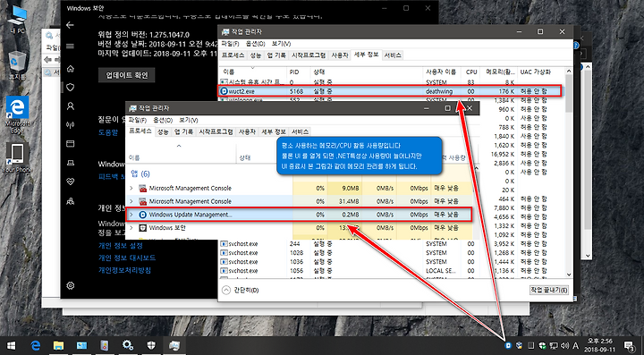644x355 pixels.
Task: Click vertical scrollbar of back Task Manager list
Action: [x=569, y=94]
